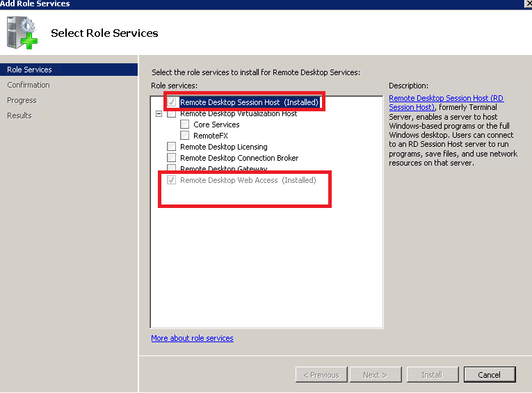Screen dimensions: 532x393
Task: Close the Add Role Services window
Action: click(x=528, y=3)
